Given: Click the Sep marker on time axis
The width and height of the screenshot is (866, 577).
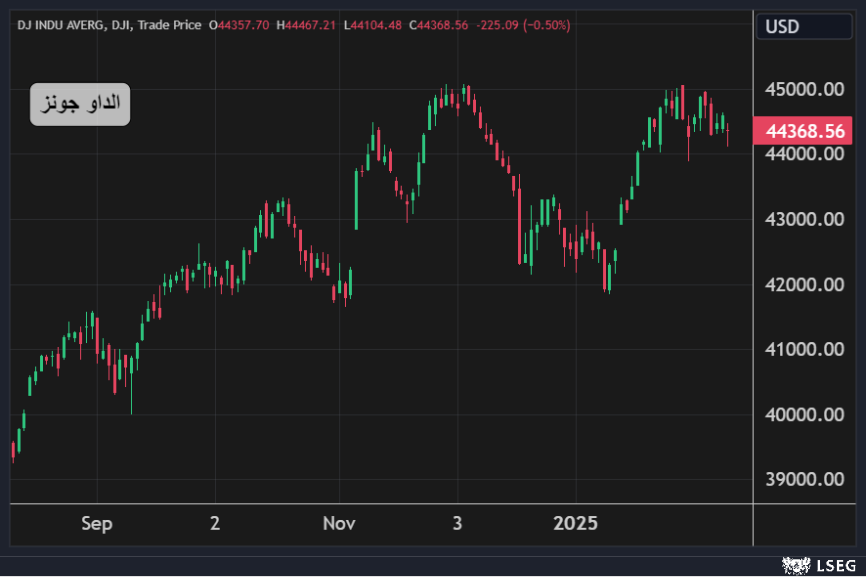Looking at the screenshot, I should tap(97, 524).
